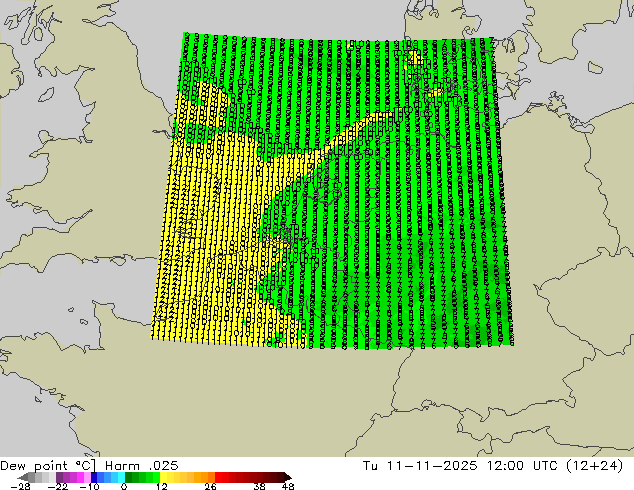Click the '-10' legend label

[89, 486]
